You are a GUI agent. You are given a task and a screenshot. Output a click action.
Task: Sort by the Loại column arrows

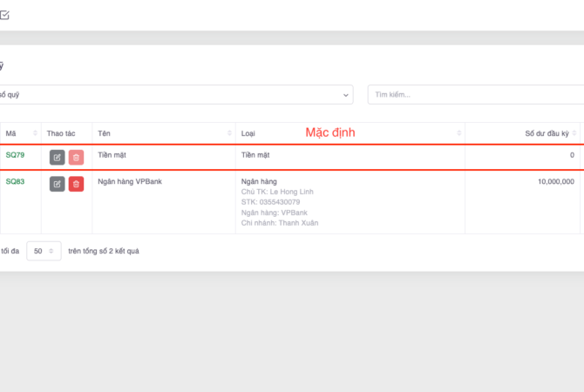coord(458,133)
